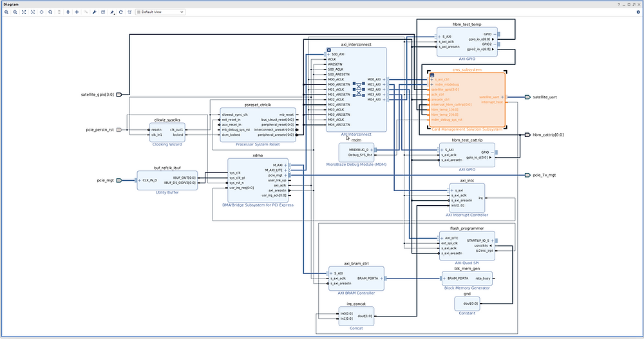Image resolution: width=644 pixels, height=339 pixels.
Task: Select the gnd Constant block
Action: pyautogui.click(x=467, y=304)
